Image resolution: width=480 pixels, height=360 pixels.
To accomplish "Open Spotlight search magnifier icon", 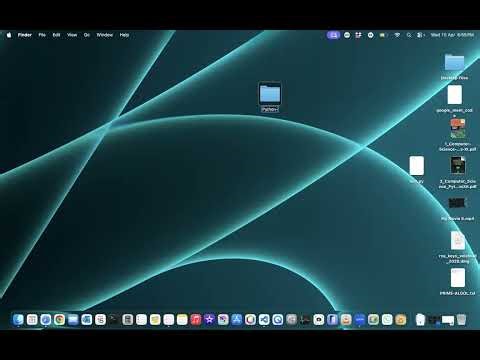I will click(409, 35).
